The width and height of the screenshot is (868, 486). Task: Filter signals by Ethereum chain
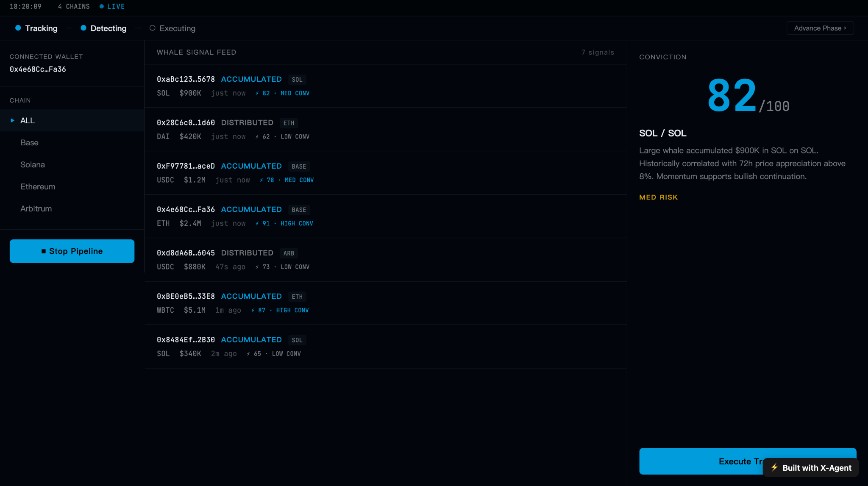(72, 187)
